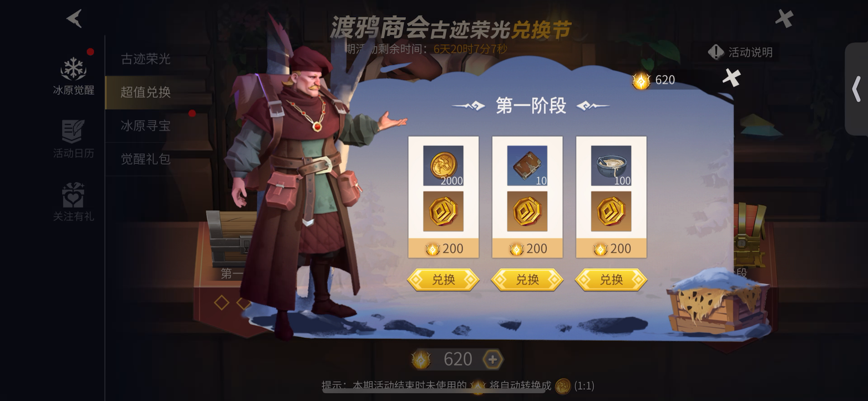Screen dimensions: 868x401
Task: Expand the side panel chevron on right
Action: click(856, 89)
